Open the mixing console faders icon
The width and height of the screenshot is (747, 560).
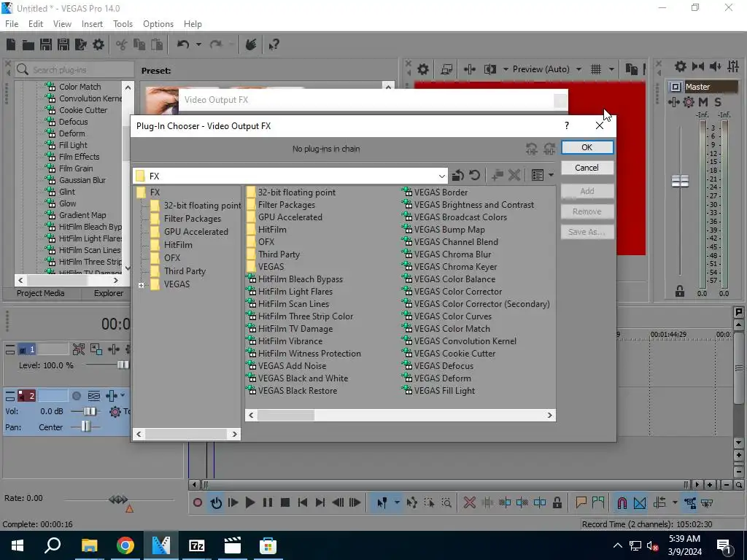(733, 66)
